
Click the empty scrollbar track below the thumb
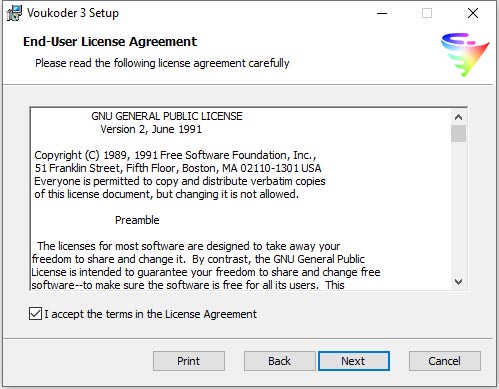pos(458,208)
